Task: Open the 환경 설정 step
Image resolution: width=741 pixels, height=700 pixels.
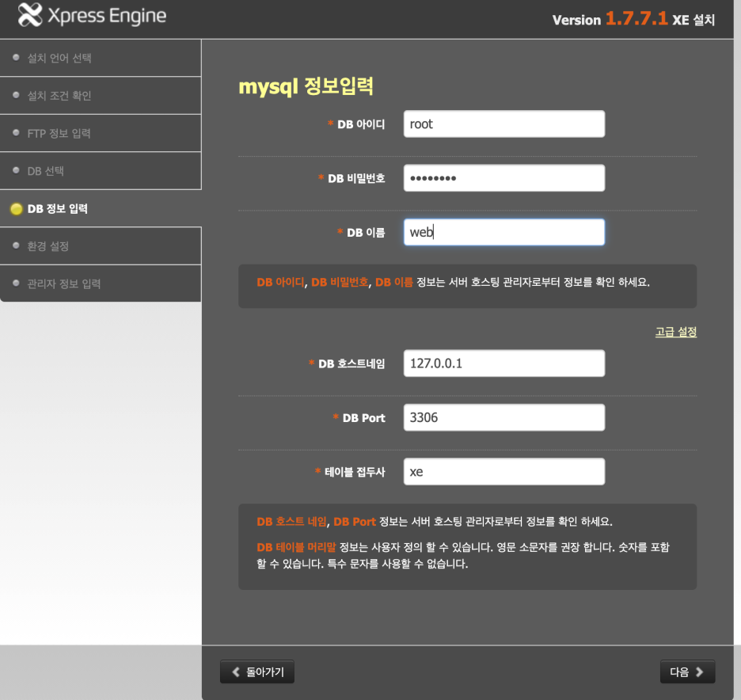Action: pos(101,245)
